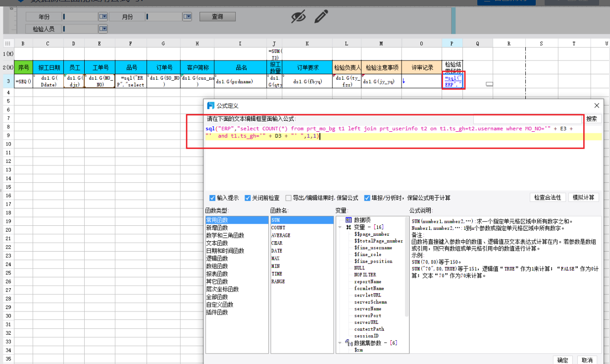Viewport: 610px width, 364px height.
Task: Open the 月份 dropdown arrow
Action: [x=187, y=17]
